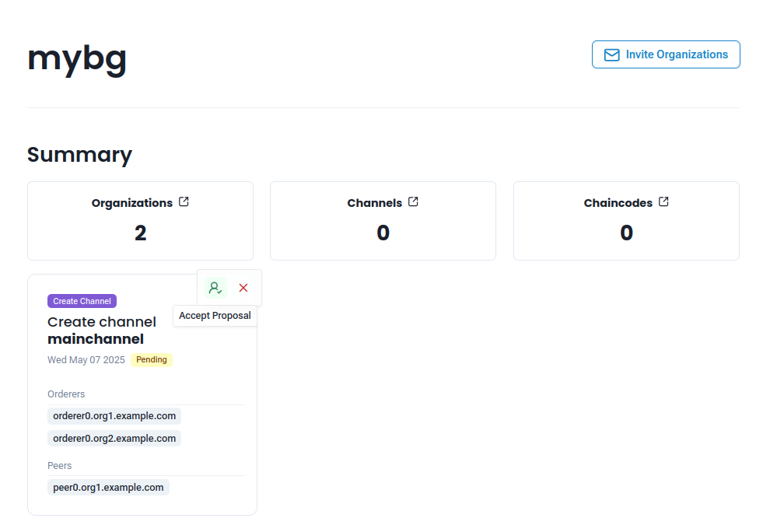
Task: Reject the proposal with the red X icon
Action: [x=243, y=288]
